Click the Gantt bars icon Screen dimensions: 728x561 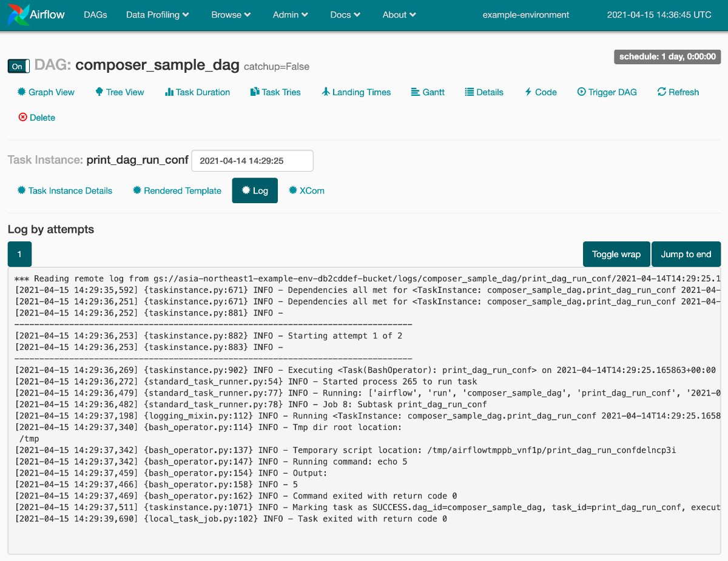point(416,92)
